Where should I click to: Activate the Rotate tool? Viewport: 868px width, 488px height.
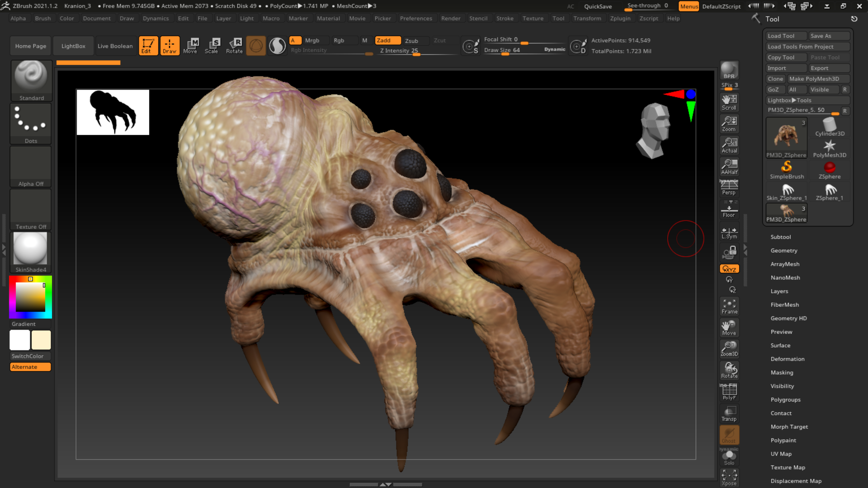[235, 45]
